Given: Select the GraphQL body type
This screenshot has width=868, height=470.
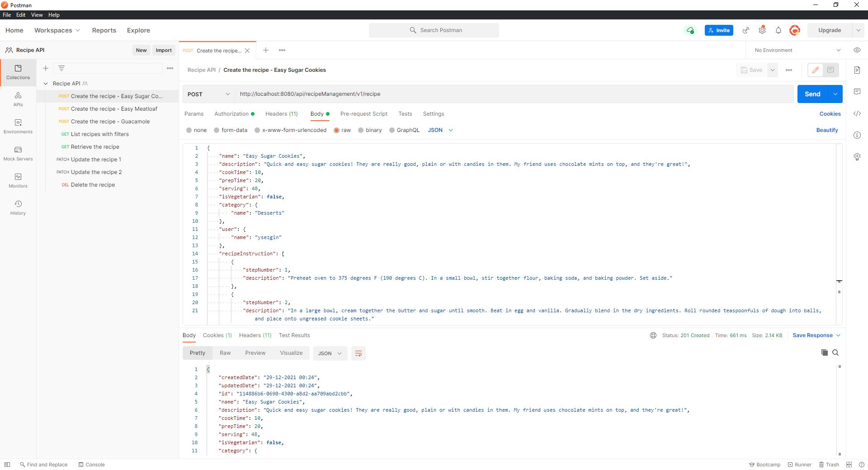Looking at the screenshot, I should 404,130.
